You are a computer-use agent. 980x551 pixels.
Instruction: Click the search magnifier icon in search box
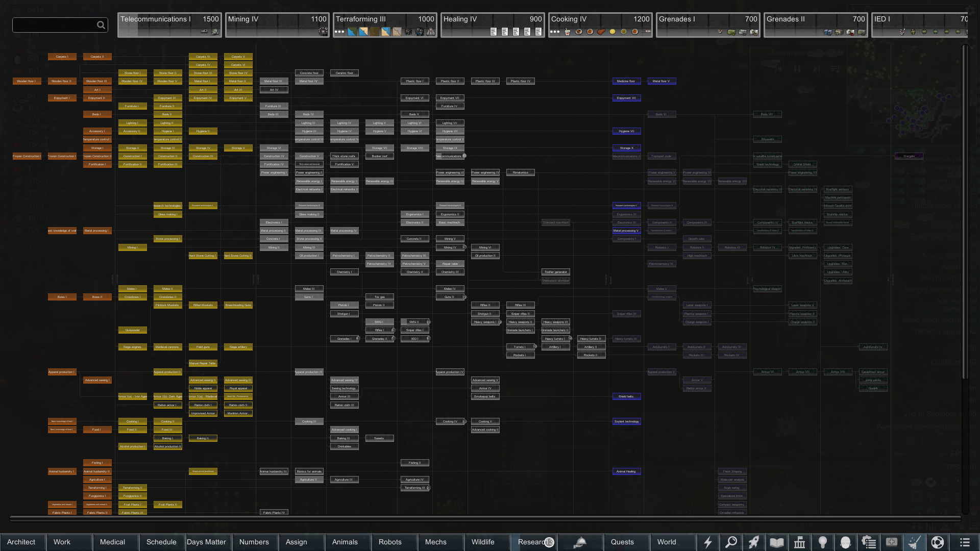pyautogui.click(x=101, y=25)
